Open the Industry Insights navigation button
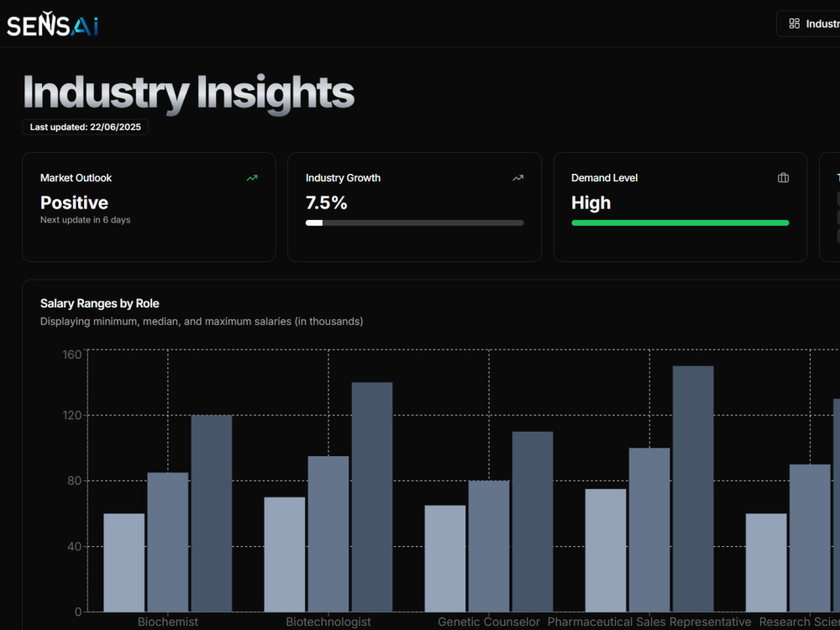Screen dimensions: 840x630 pos(808,24)
